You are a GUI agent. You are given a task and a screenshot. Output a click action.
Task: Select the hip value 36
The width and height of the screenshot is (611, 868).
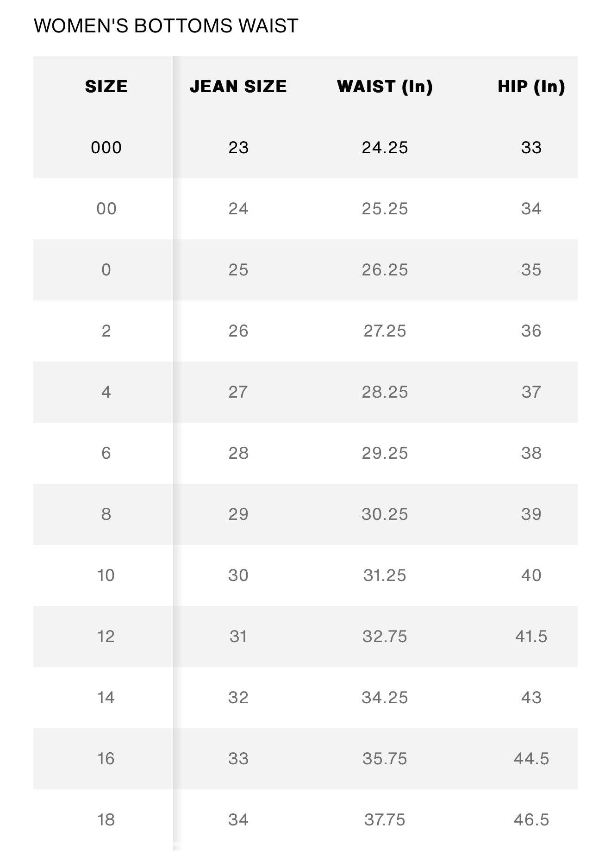coord(531,331)
